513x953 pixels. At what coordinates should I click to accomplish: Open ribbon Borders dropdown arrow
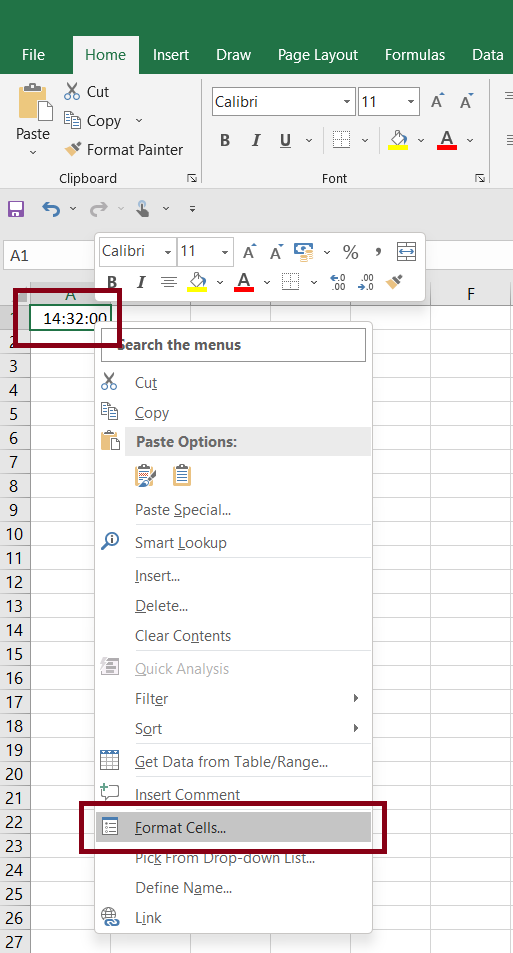[365, 140]
